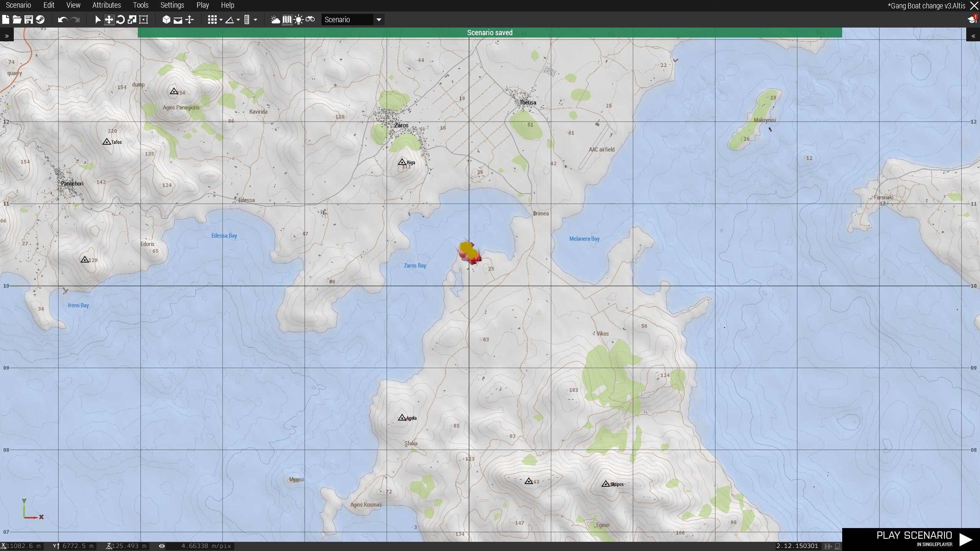The image size is (980, 551).
Task: Click the Panochori town label
Action: tap(72, 184)
